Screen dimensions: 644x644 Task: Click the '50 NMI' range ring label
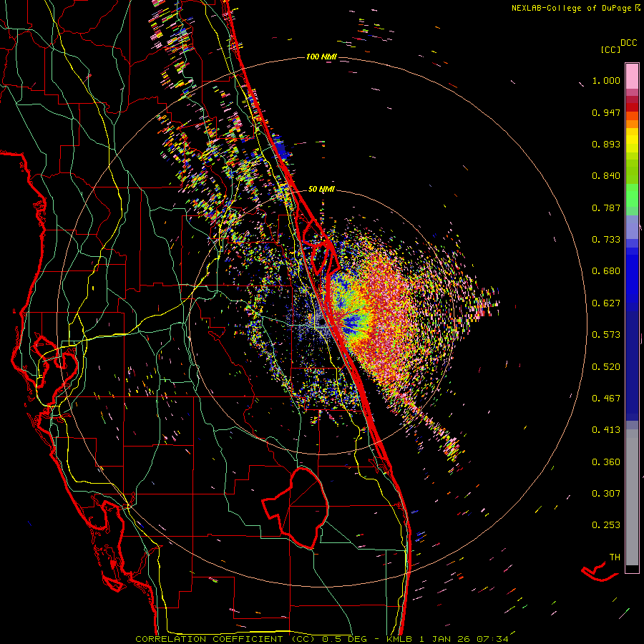point(321,189)
